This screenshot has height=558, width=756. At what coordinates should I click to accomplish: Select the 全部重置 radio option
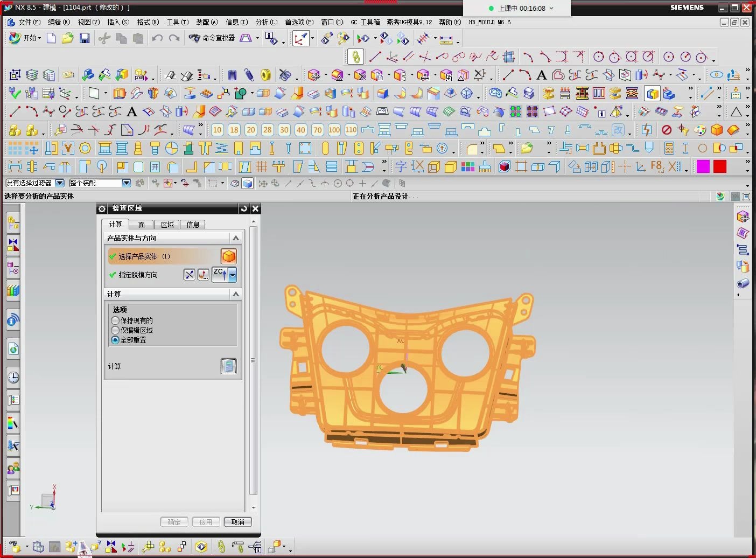pos(115,340)
